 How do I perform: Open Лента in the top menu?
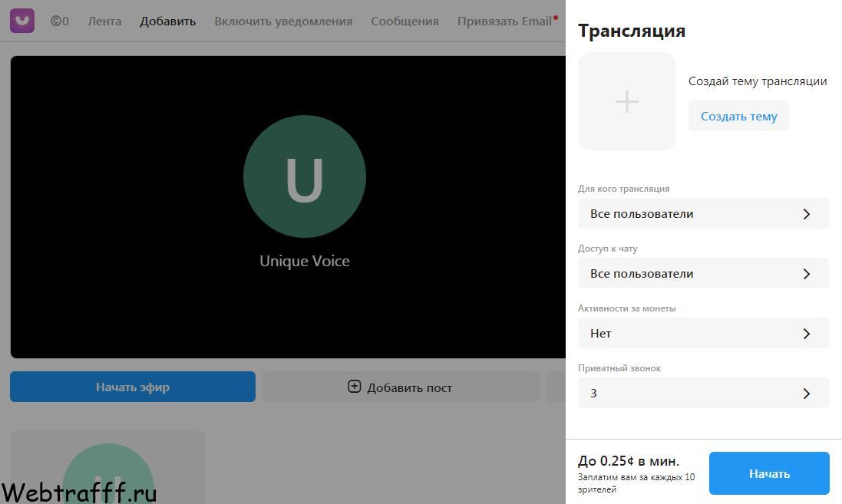104,21
